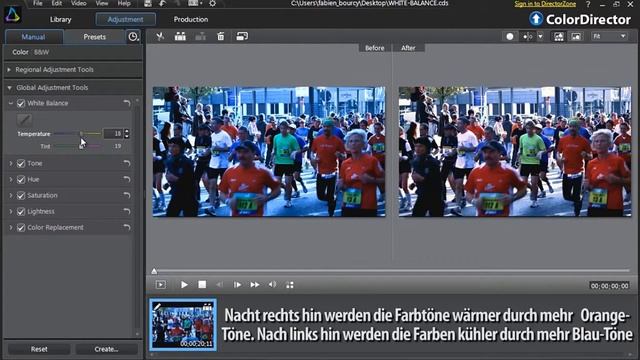This screenshot has height=360, width=640.
Task: Expand the Lightness section
Action: point(11,211)
